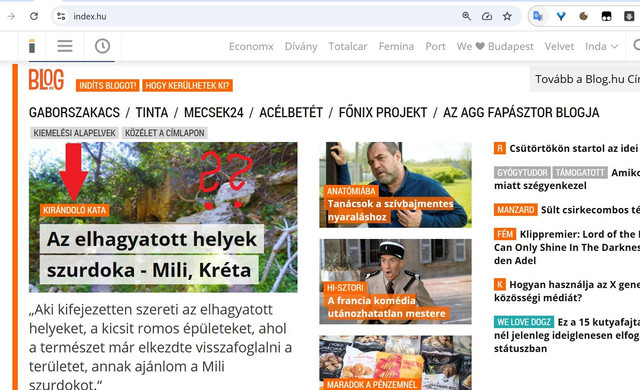
Task: Open Klippremier: Lord of the headline
Action: coord(567,247)
